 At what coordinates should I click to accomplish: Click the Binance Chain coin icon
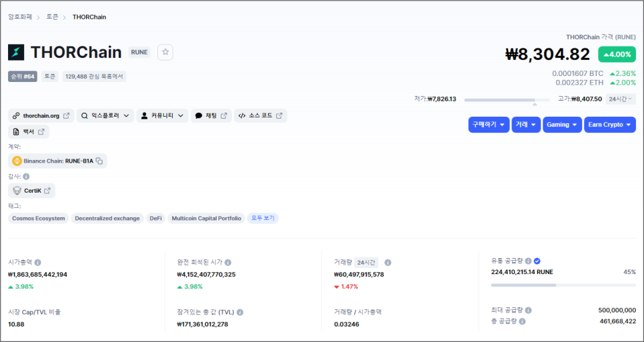tap(17, 161)
